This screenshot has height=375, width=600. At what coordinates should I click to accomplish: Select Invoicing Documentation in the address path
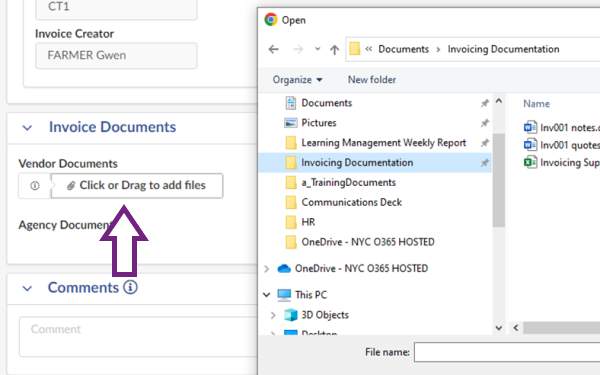click(x=503, y=49)
